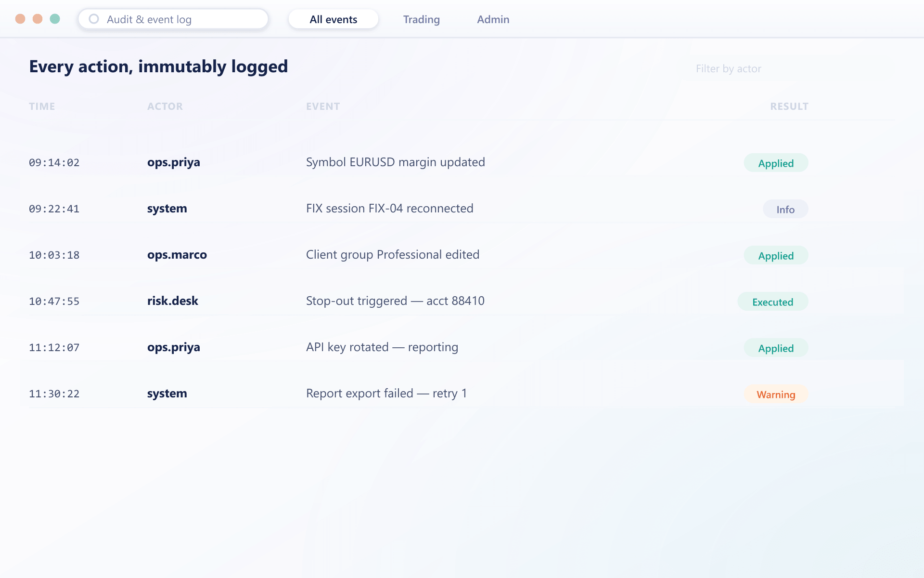Image resolution: width=924 pixels, height=578 pixels.
Task: Click the ops.marco actor
Action: [177, 255]
